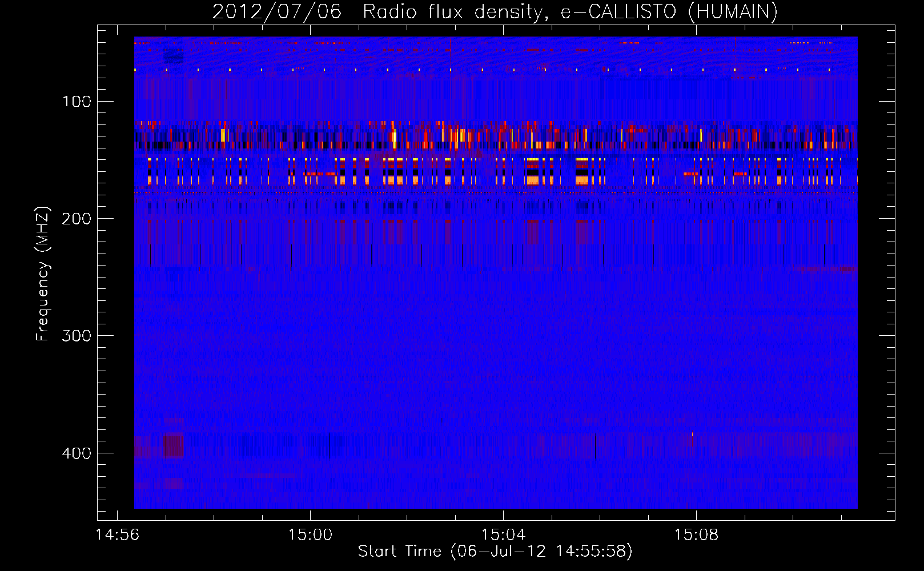This screenshot has width=924, height=571.
Task: Click the '400' frequency tick label
Action: (x=77, y=453)
